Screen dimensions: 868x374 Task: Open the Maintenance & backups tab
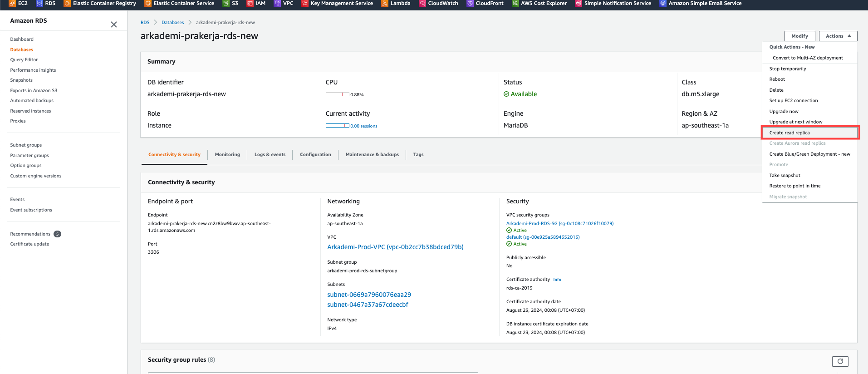372,154
